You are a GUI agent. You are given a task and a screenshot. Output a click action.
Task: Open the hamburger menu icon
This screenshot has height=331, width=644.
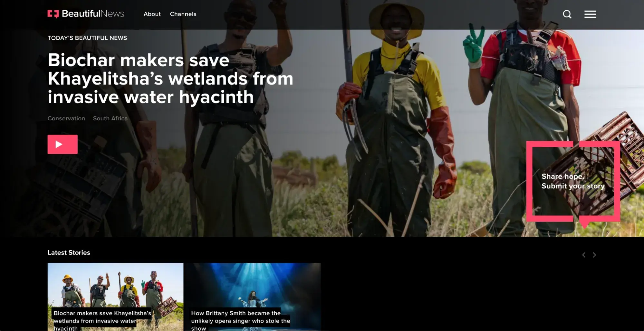click(x=590, y=14)
